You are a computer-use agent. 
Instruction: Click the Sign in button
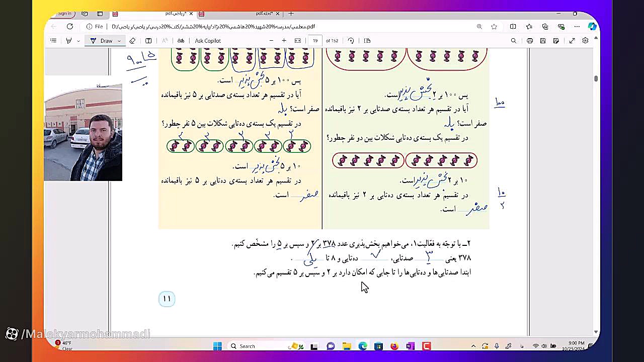click(x=64, y=14)
